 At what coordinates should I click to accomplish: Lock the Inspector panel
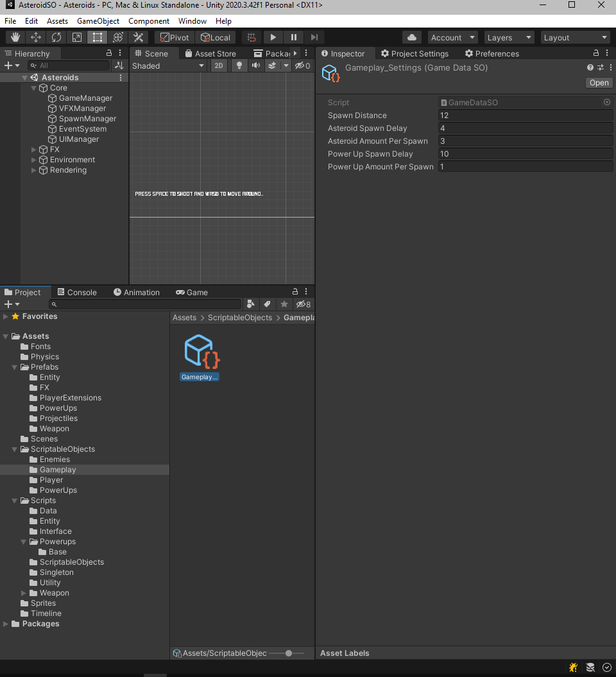pyautogui.click(x=595, y=53)
